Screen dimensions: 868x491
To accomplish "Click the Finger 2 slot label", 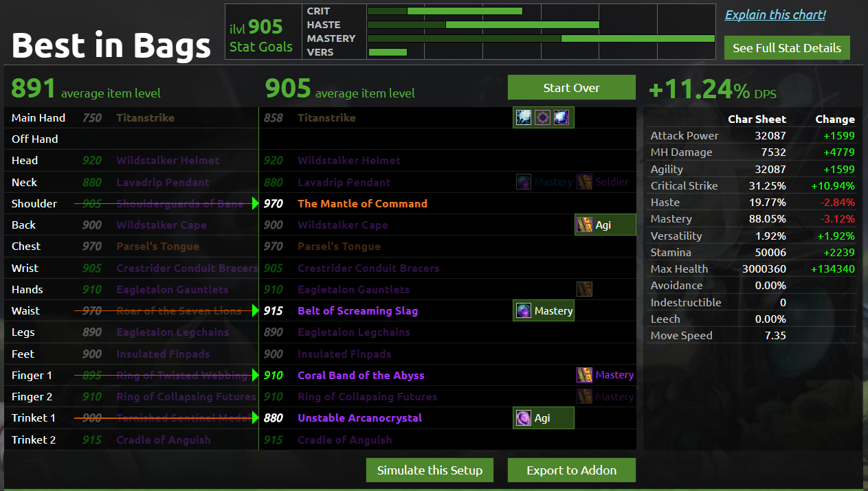I will [x=32, y=396].
